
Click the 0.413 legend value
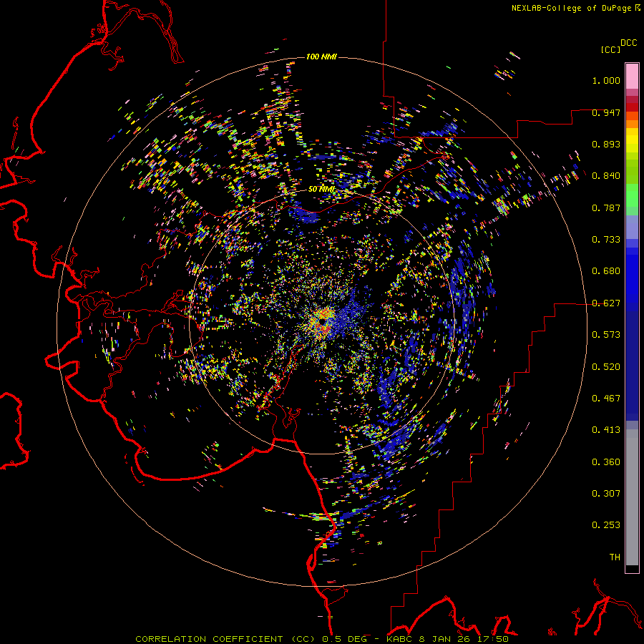pyautogui.click(x=606, y=430)
